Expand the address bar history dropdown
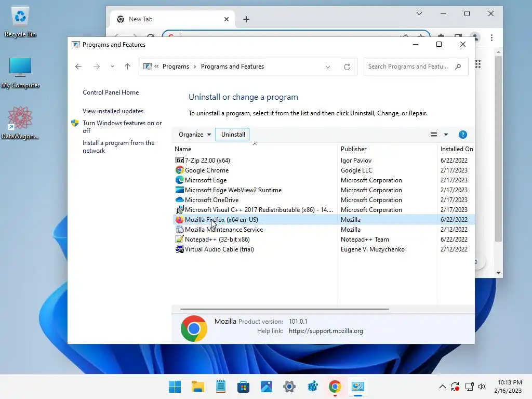532x399 pixels. (328, 67)
